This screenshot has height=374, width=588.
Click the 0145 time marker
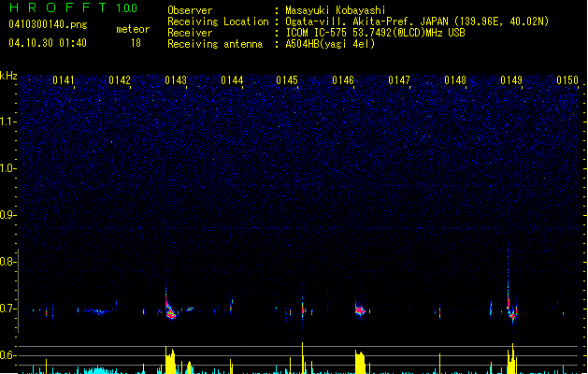(x=287, y=80)
